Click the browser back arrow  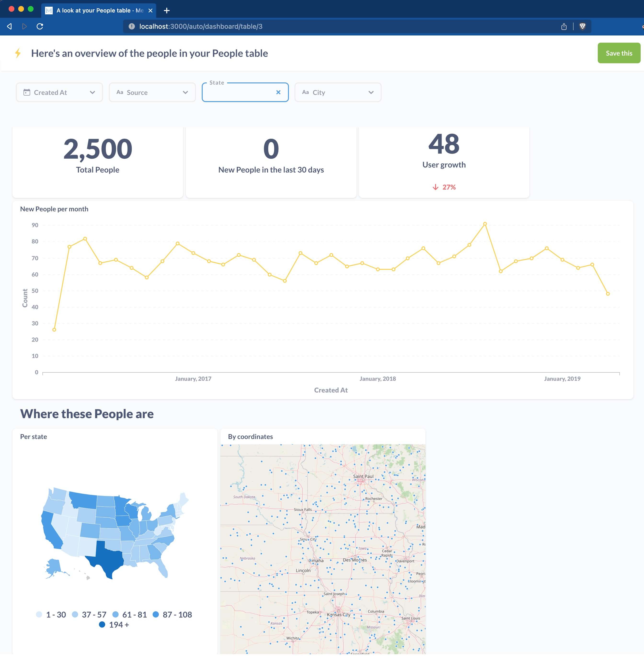tap(10, 26)
